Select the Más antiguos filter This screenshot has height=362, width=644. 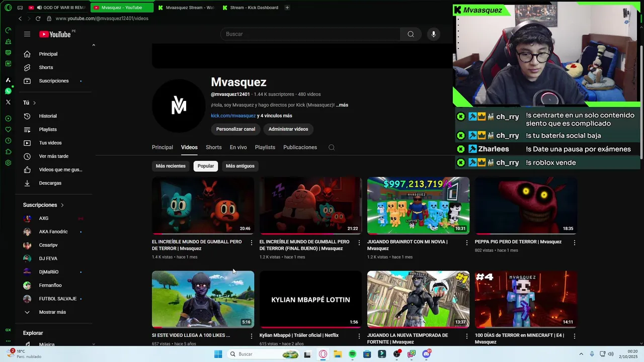pos(240,166)
